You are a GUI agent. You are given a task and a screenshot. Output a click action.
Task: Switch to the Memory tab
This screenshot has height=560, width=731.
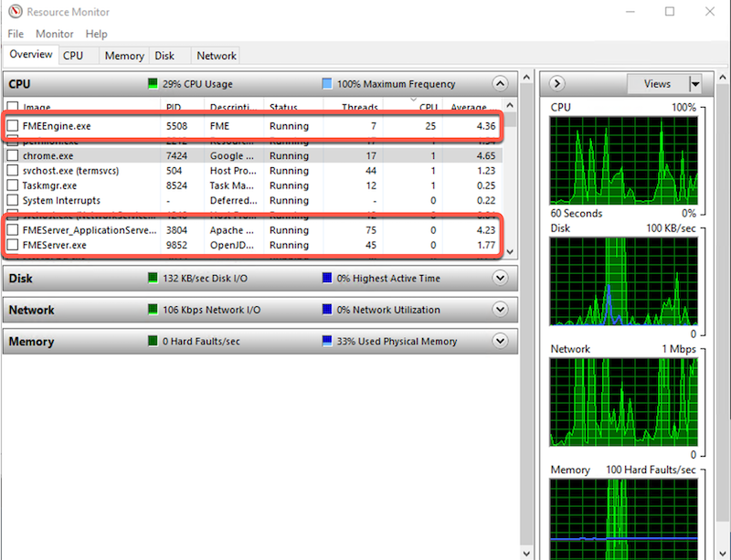point(124,56)
